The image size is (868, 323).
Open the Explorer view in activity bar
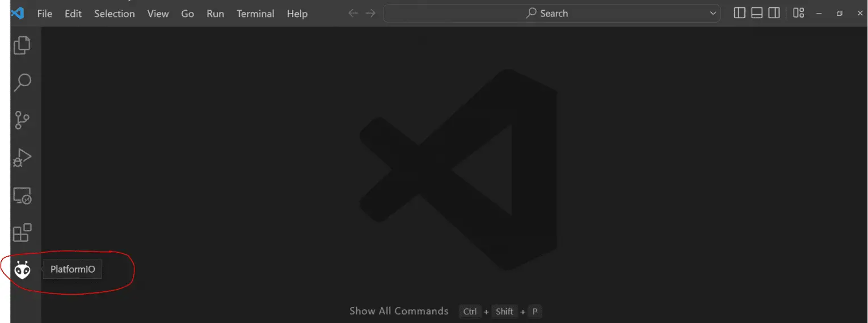click(x=22, y=45)
